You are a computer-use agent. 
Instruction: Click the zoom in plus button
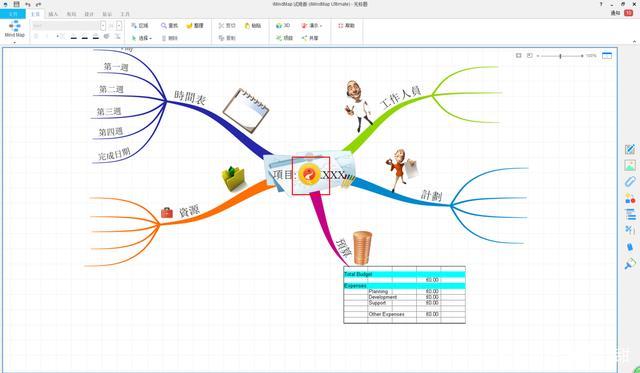[x=582, y=56]
